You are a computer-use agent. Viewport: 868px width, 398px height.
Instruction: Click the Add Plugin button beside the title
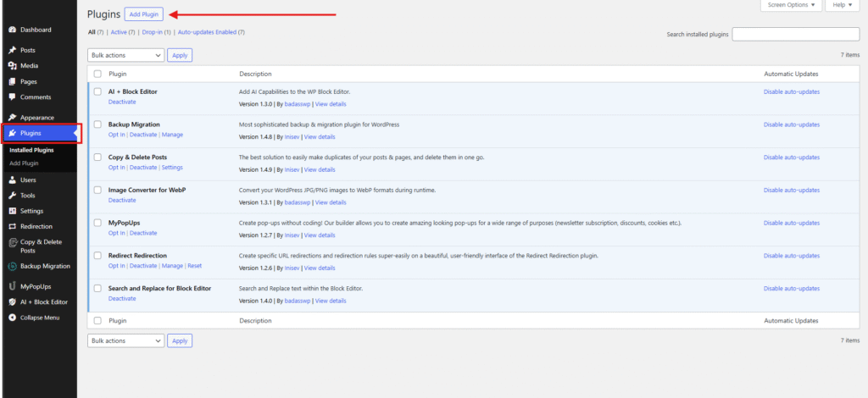pyautogui.click(x=144, y=14)
